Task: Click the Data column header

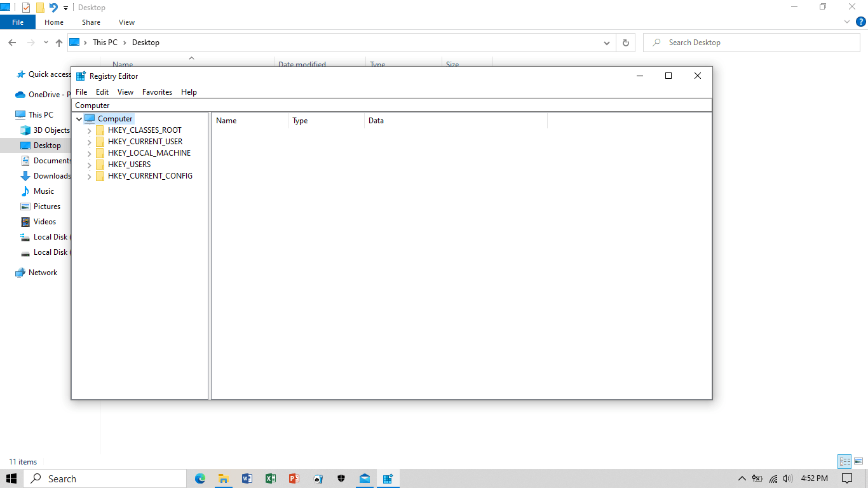Action: (x=456, y=121)
